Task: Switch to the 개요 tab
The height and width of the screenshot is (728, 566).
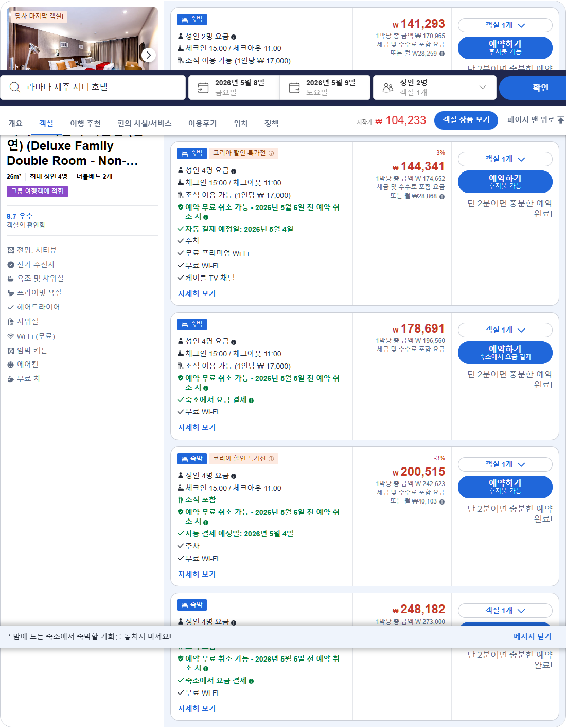Action: (15, 124)
